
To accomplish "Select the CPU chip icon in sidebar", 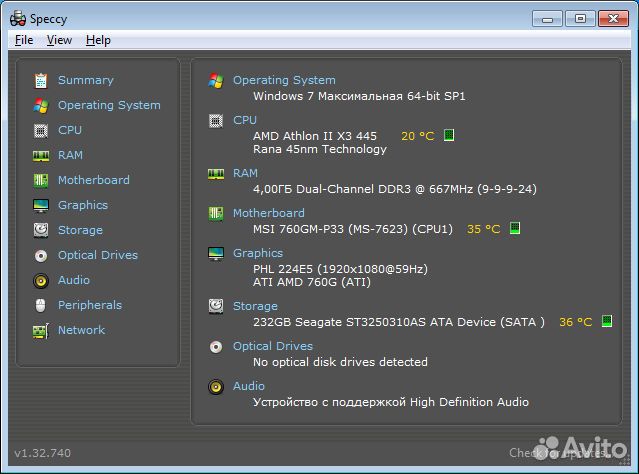I will coord(40,130).
